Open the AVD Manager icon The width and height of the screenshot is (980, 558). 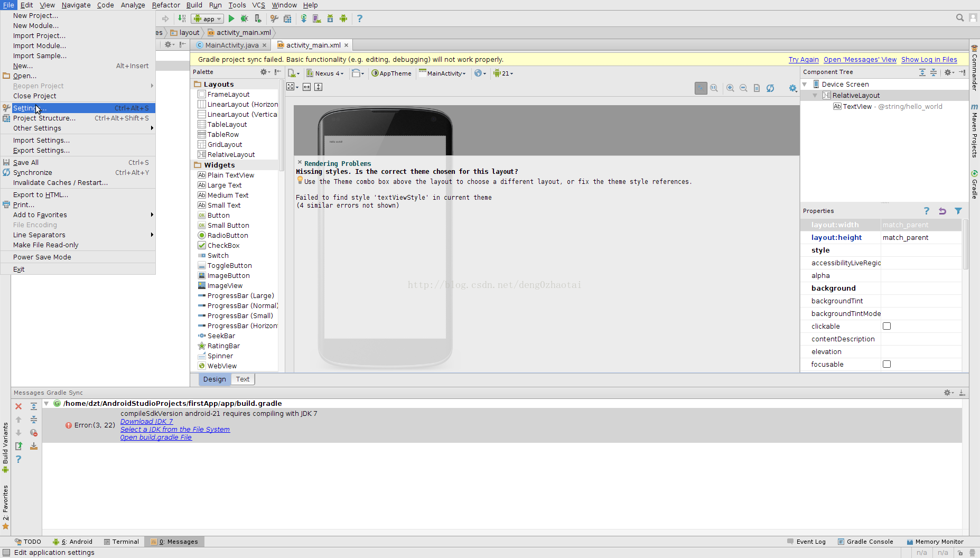pyautogui.click(x=316, y=18)
